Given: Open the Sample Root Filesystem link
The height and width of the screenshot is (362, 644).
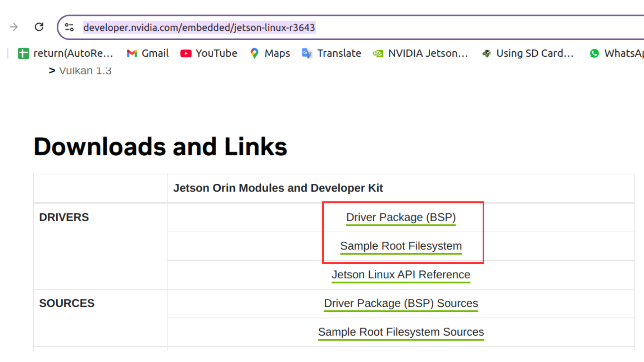Looking at the screenshot, I should coord(401,246).
